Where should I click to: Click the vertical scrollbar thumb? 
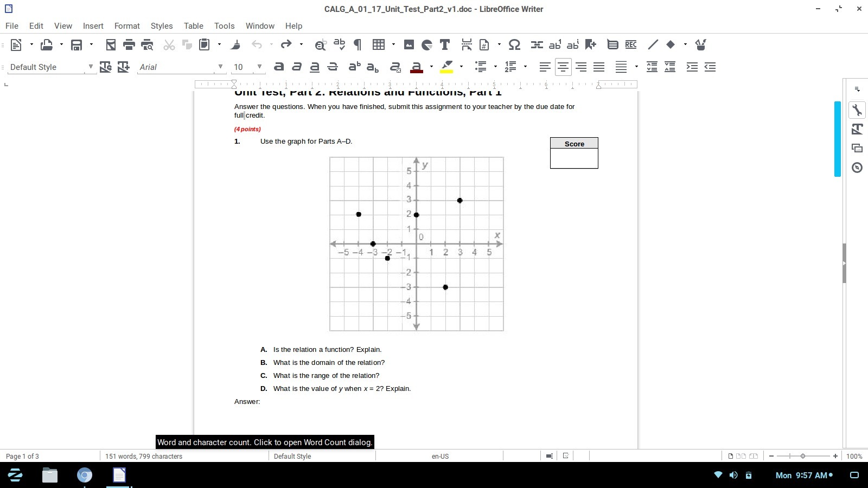pyautogui.click(x=838, y=139)
